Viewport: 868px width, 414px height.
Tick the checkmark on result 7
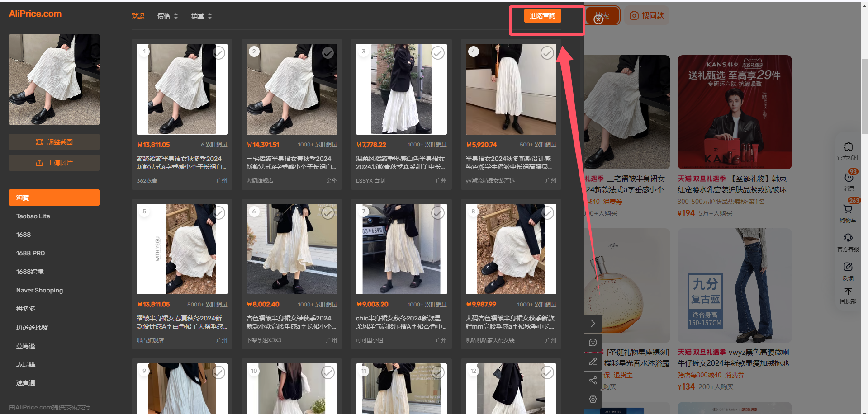tap(438, 213)
